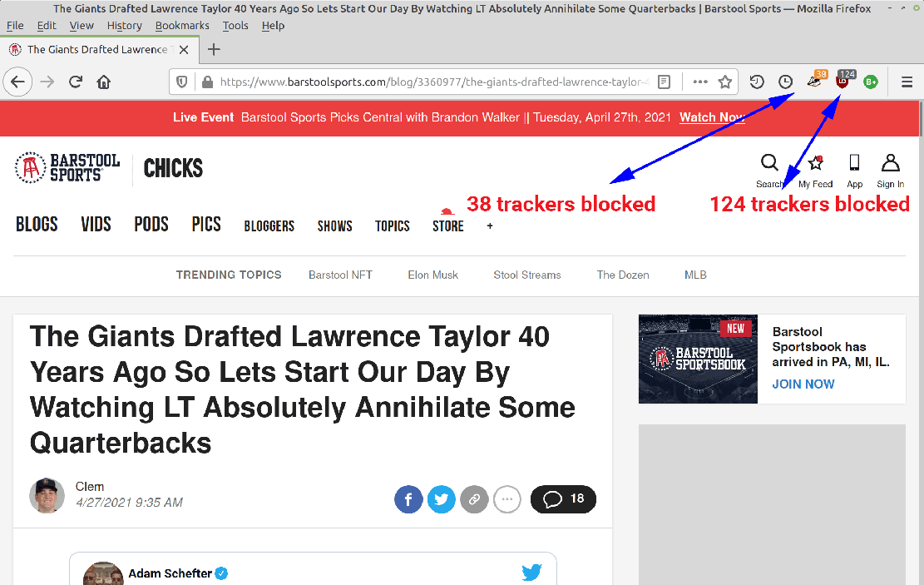Open the Firefox hamburger menu

[907, 82]
